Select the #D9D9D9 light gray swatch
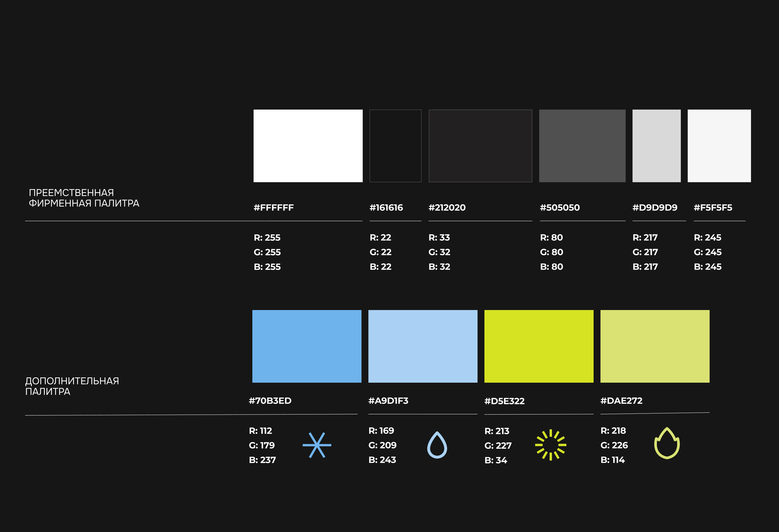 (656, 146)
